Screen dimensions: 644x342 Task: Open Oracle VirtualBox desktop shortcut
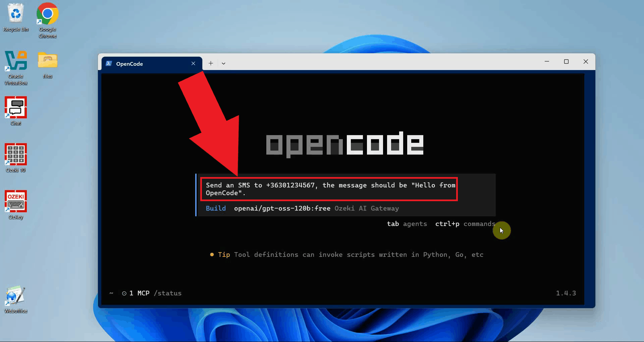coord(16,68)
